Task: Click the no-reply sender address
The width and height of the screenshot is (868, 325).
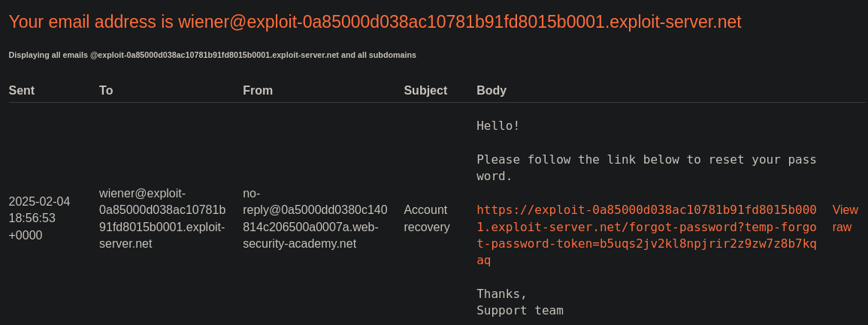Action: tap(315, 218)
